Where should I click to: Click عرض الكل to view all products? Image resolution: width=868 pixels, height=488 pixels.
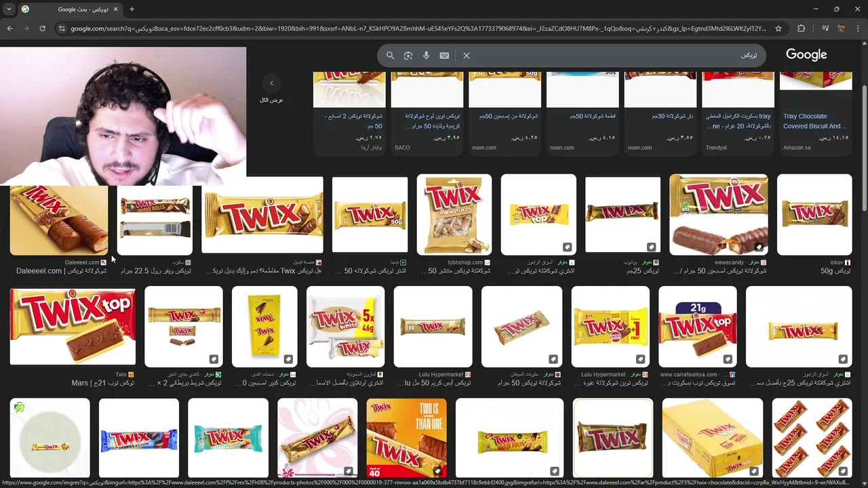pos(271,100)
